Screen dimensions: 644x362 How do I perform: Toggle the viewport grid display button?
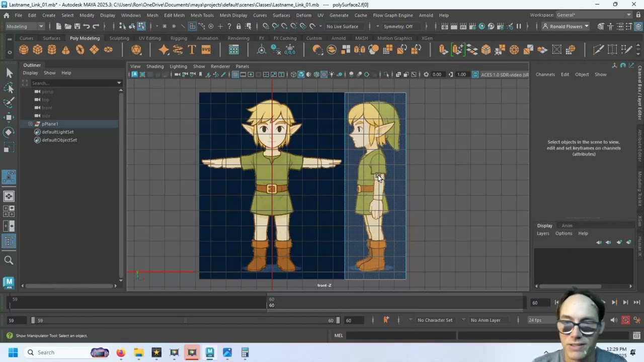(235, 74)
